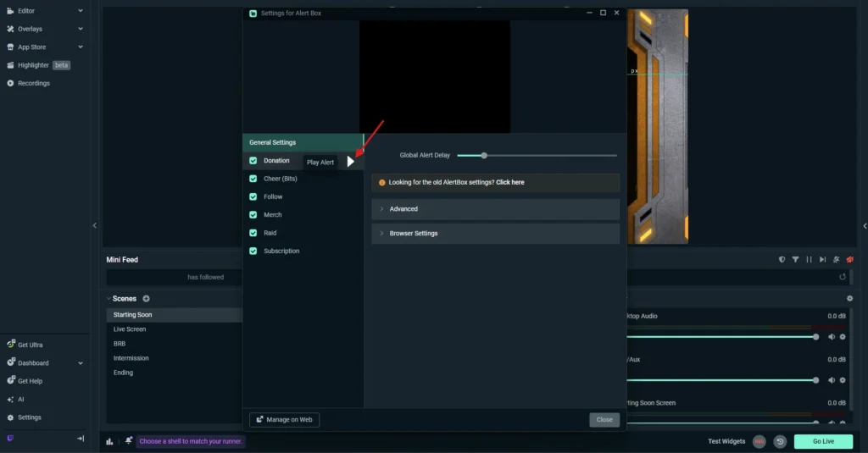Click the Manage on Web button
868x453 pixels.
[284, 419]
